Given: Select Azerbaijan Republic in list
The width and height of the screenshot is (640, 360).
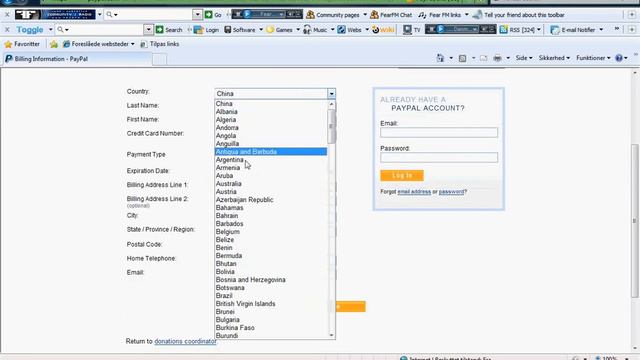Looking at the screenshot, I should (x=271, y=200).
